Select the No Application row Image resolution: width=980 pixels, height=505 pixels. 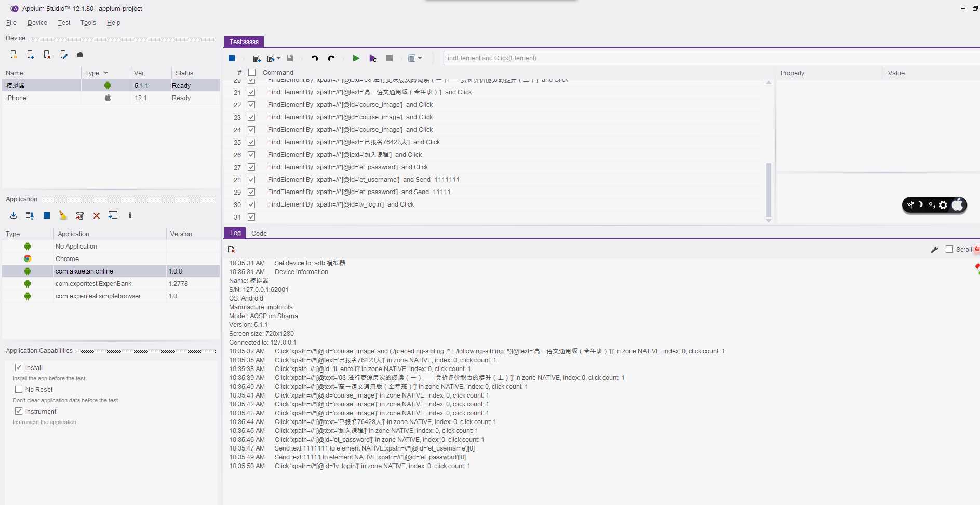tap(111, 247)
